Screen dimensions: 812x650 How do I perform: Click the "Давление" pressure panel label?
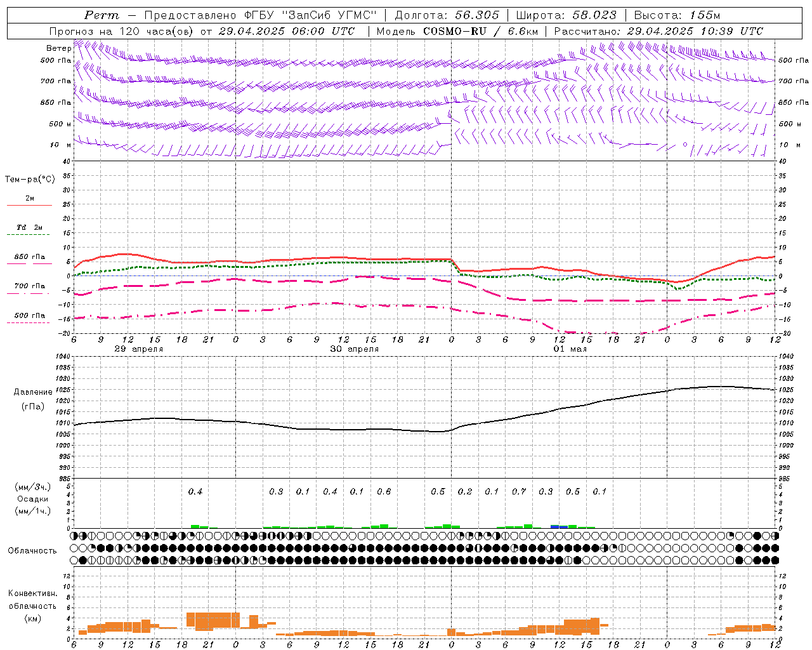33,392
